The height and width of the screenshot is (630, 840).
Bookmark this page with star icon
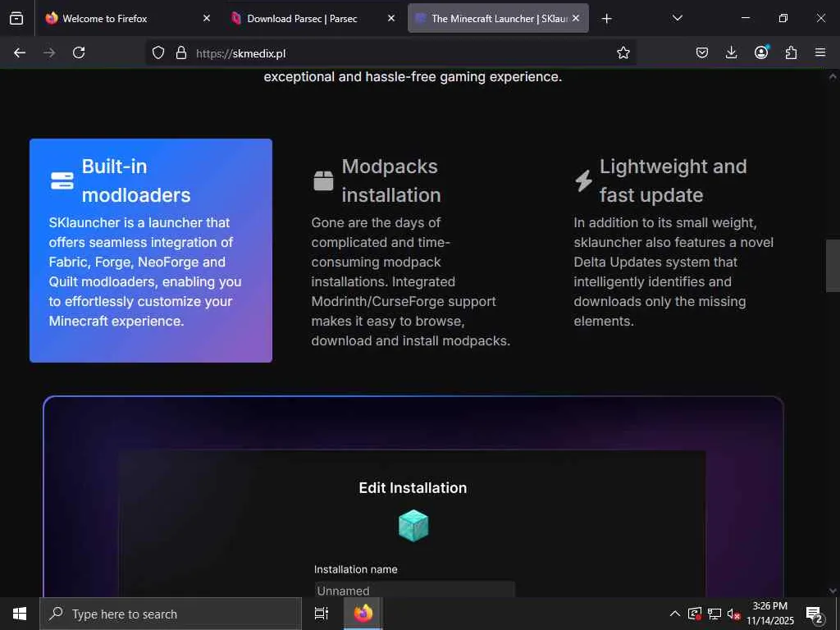click(x=623, y=52)
